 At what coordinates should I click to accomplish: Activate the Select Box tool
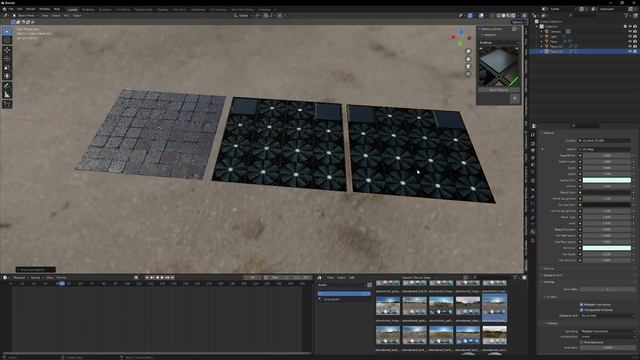[x=7, y=31]
